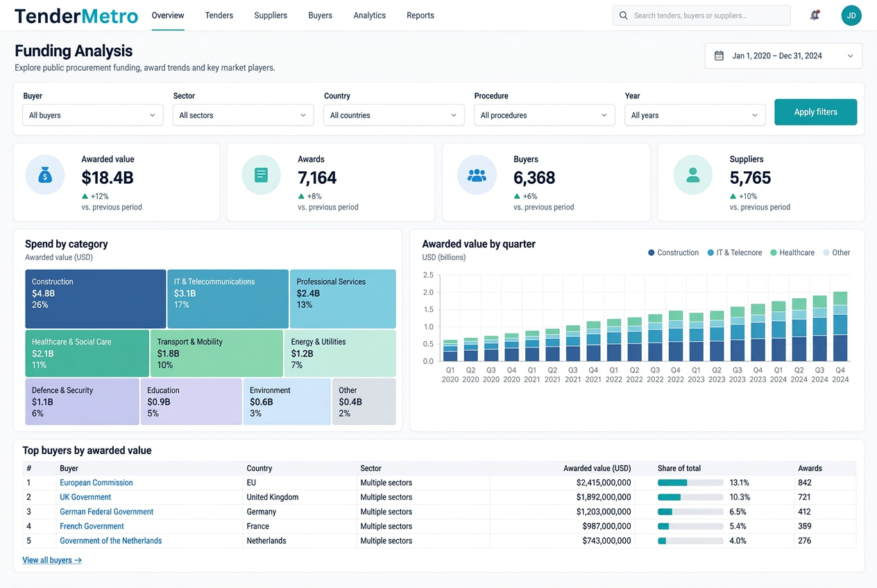
Task: Click the calendar icon in date range
Action: coord(720,56)
